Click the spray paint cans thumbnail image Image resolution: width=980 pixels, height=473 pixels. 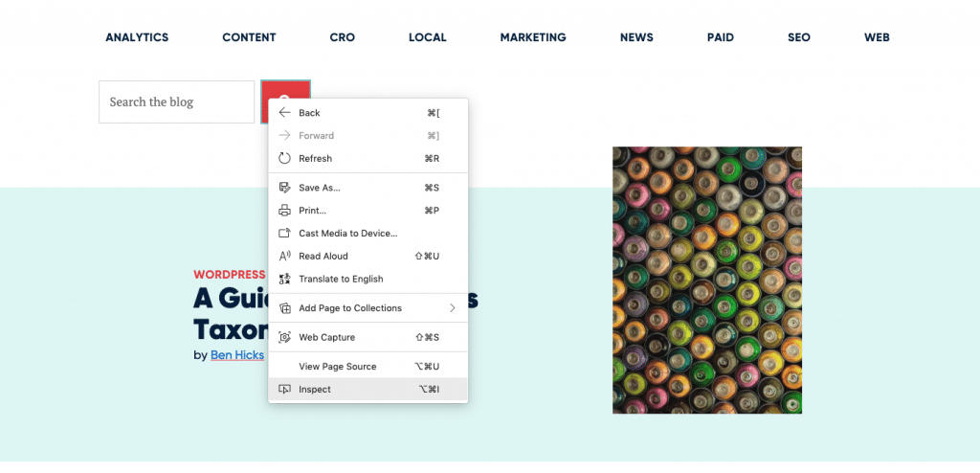click(x=707, y=280)
